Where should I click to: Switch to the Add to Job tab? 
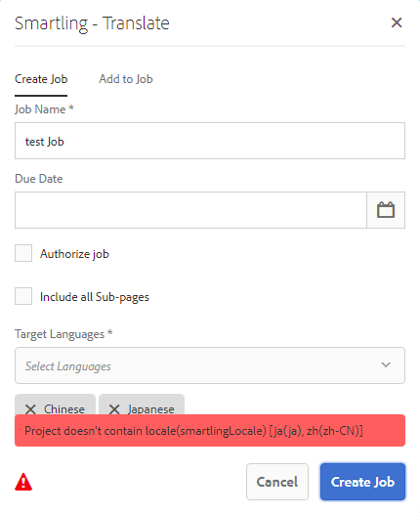pyautogui.click(x=126, y=79)
